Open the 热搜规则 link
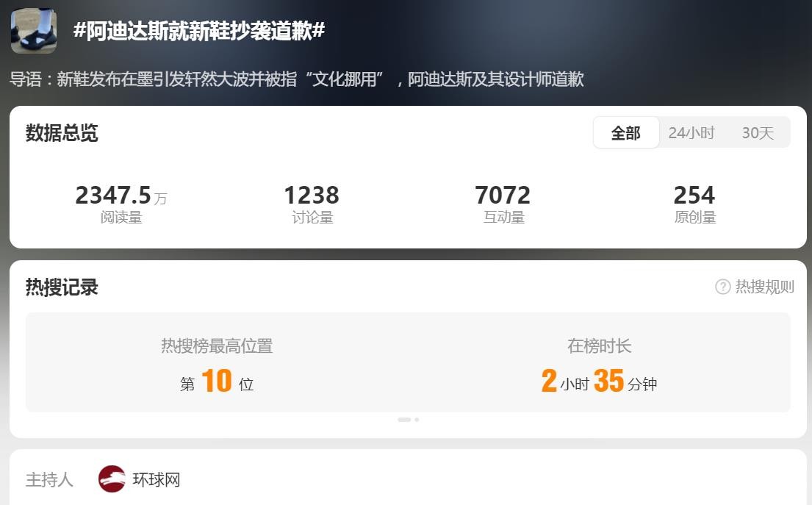Image resolution: width=812 pixels, height=505 pixels. point(764,287)
